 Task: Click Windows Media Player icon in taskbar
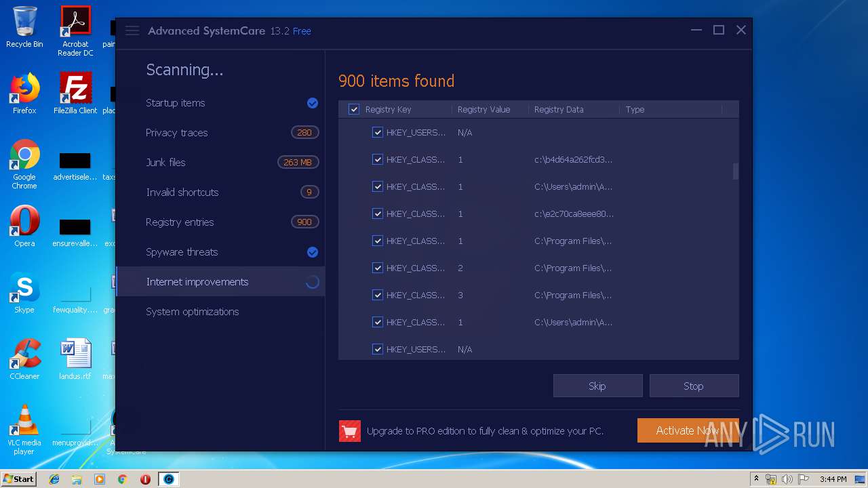pyautogui.click(x=100, y=479)
